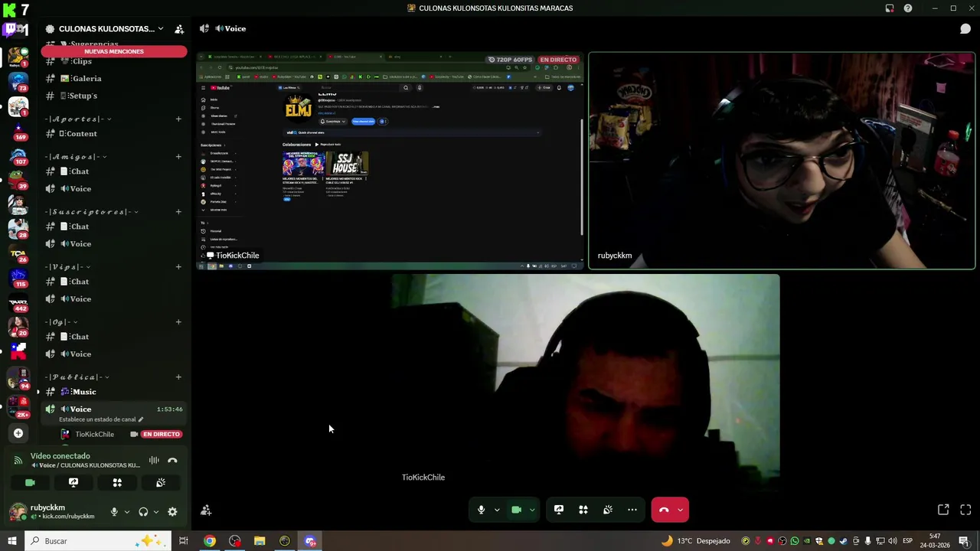Open Google Chrome from the taskbar

point(210,541)
